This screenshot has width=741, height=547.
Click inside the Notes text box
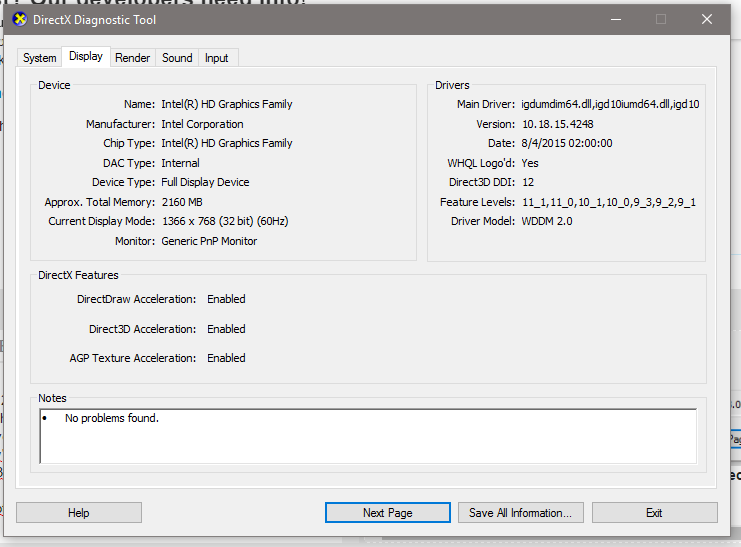point(368,436)
